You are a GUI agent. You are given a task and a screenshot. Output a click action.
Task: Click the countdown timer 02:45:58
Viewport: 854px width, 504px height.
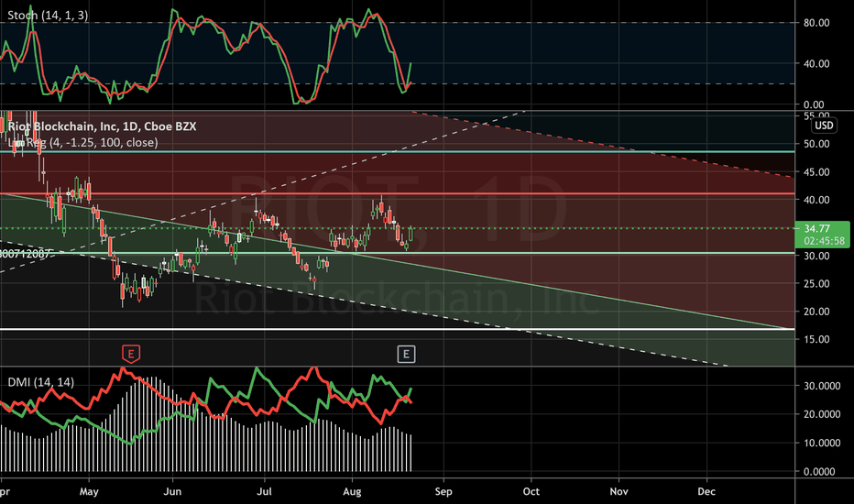pos(824,241)
